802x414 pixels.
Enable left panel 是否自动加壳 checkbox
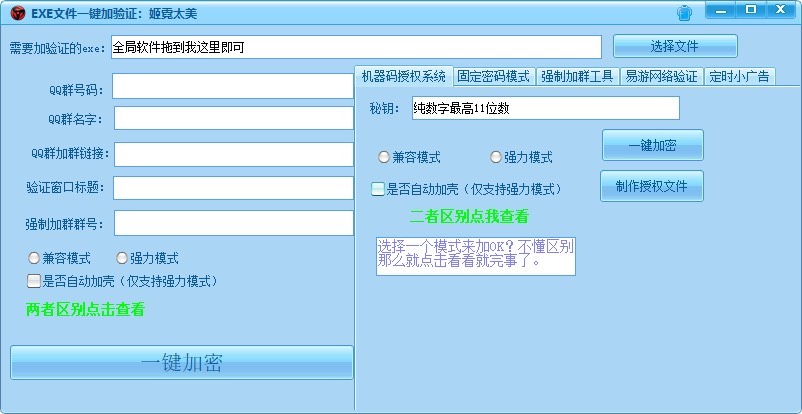click(34, 281)
